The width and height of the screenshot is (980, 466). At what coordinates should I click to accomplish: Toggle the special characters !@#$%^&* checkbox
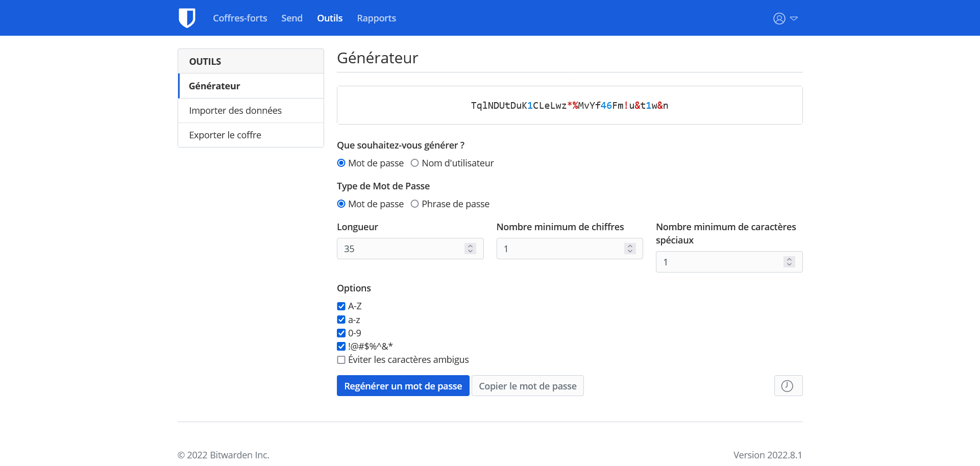click(x=341, y=347)
